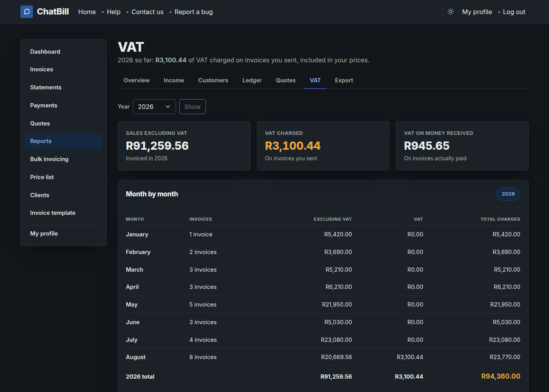Switch to the Overview tab
The width and height of the screenshot is (549, 392).
pyautogui.click(x=136, y=80)
